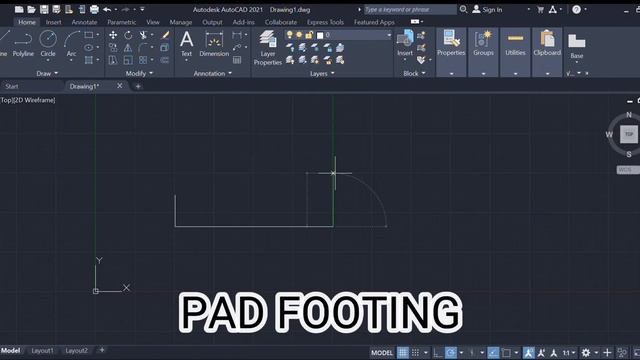Add a new drawing tab with plus

[x=138, y=86]
